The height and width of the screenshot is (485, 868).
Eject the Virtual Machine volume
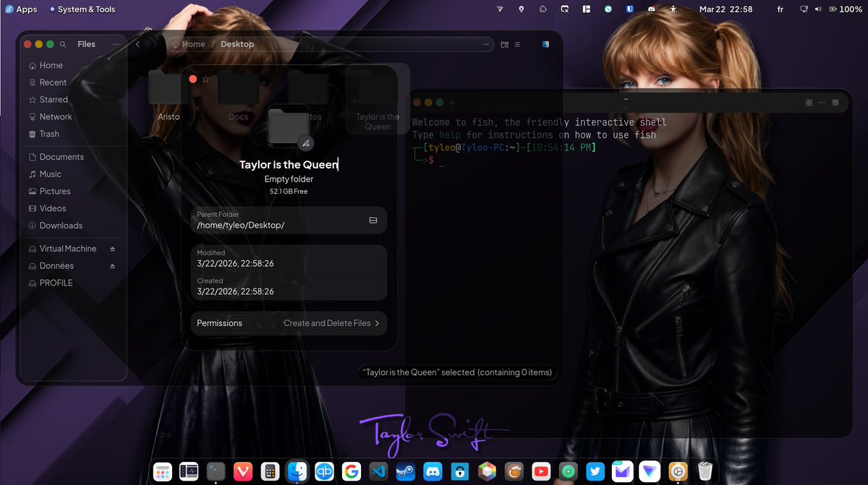coord(112,249)
